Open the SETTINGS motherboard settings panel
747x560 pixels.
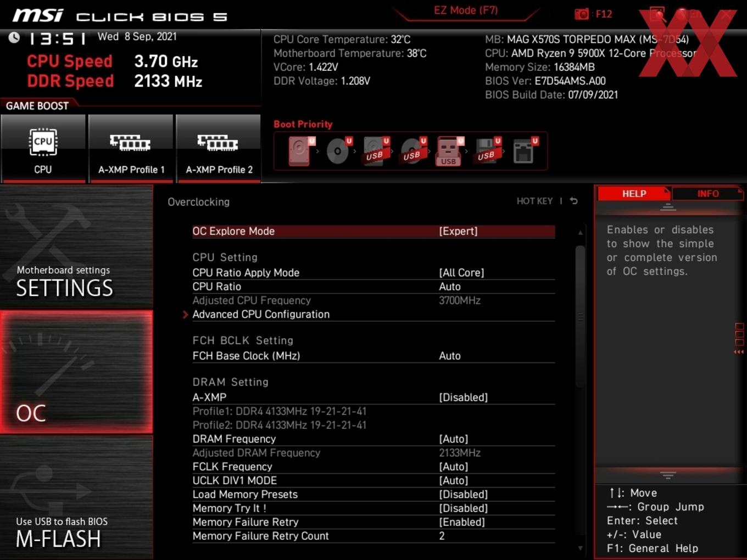[x=76, y=247]
